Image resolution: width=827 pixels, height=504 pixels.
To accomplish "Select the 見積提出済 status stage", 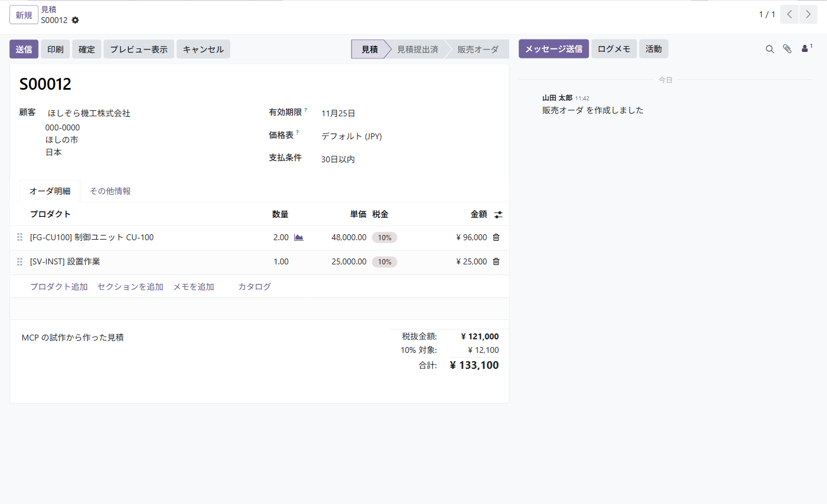I will click(417, 49).
